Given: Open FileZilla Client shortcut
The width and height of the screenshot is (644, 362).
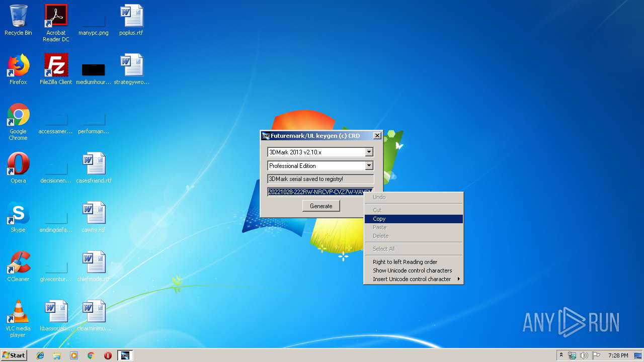Looking at the screenshot, I should (x=56, y=69).
